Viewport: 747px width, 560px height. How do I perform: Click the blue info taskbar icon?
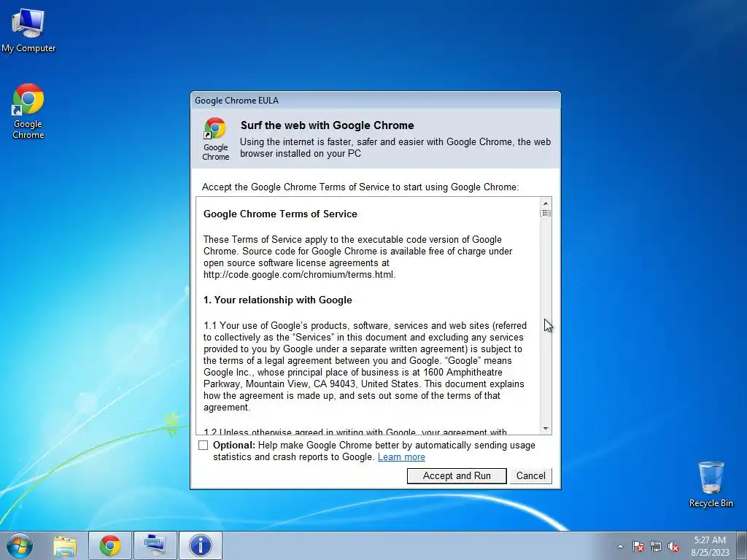[201, 545]
